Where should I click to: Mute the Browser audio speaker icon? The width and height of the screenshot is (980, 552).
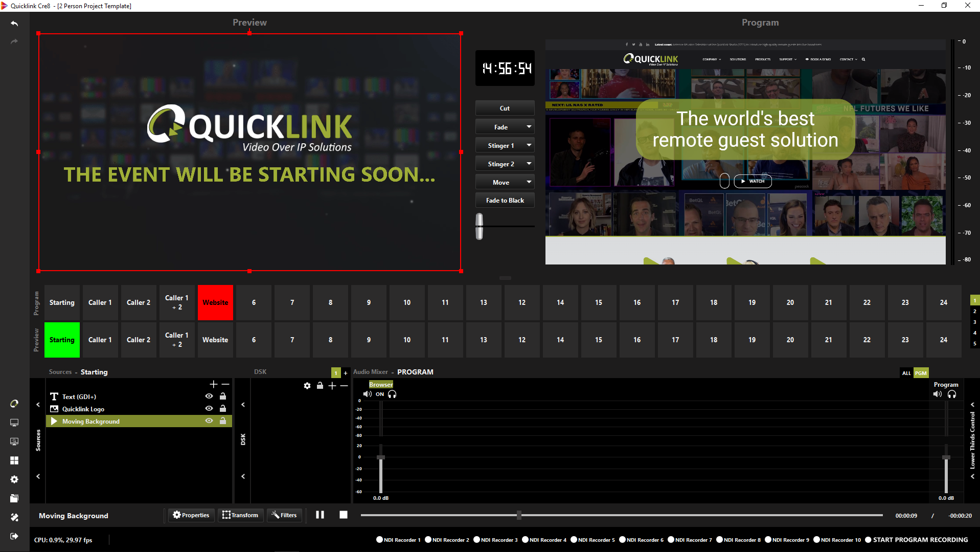pos(367,394)
